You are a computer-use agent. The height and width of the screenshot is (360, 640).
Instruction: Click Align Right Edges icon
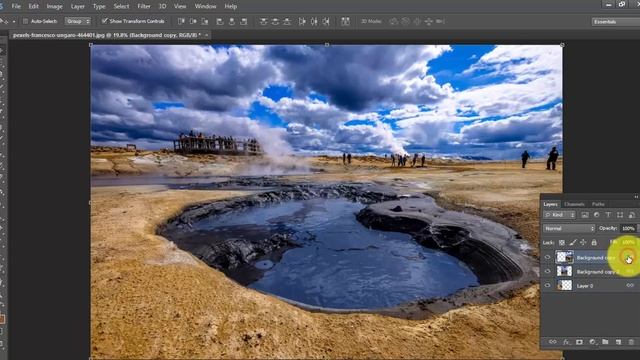[x=244, y=21]
